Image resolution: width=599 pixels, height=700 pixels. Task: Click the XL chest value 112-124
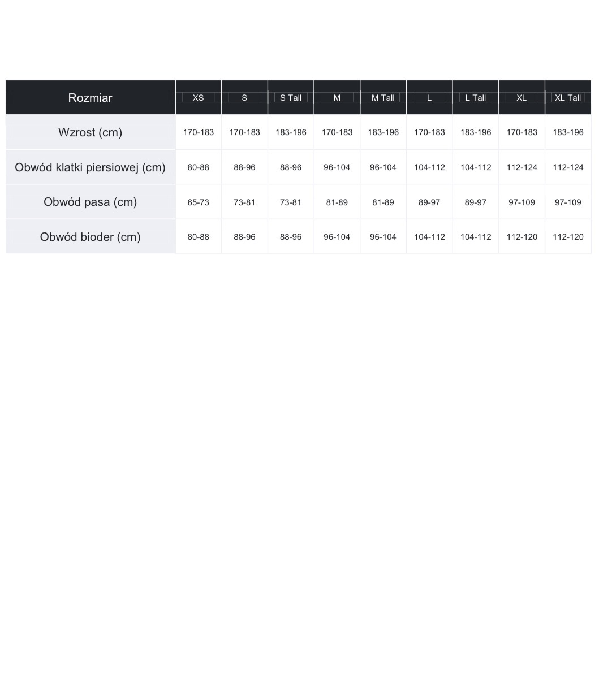522,167
